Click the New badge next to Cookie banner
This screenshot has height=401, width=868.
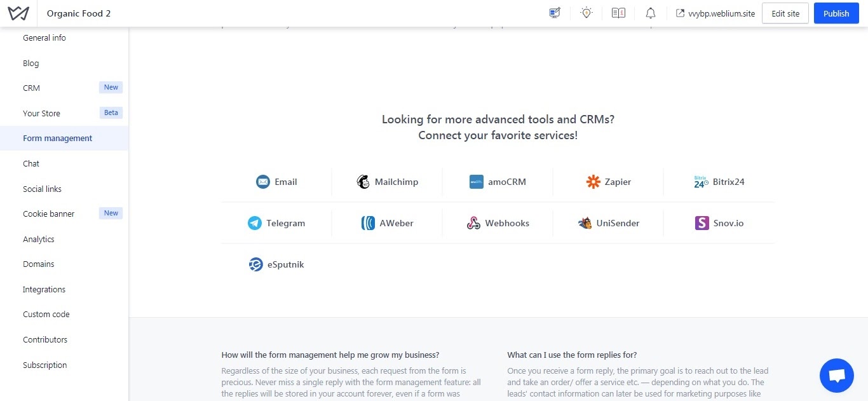[x=111, y=214]
